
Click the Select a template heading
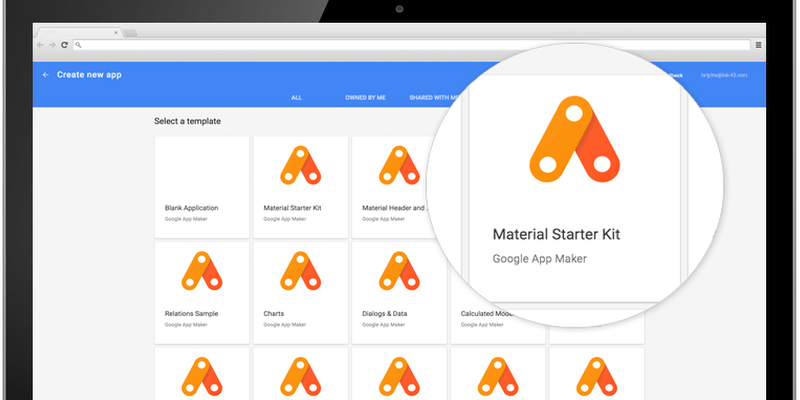click(187, 121)
